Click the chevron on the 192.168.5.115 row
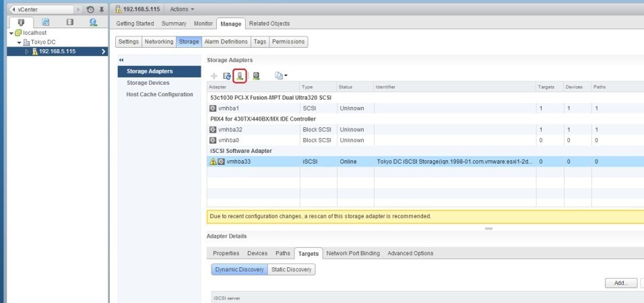This screenshot has width=644, height=303. click(x=103, y=52)
